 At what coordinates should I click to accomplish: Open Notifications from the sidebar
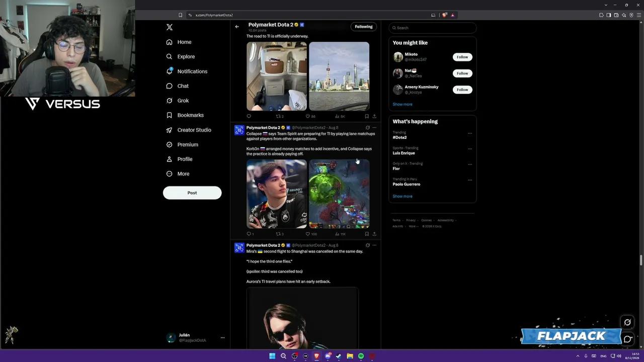[x=187, y=71]
